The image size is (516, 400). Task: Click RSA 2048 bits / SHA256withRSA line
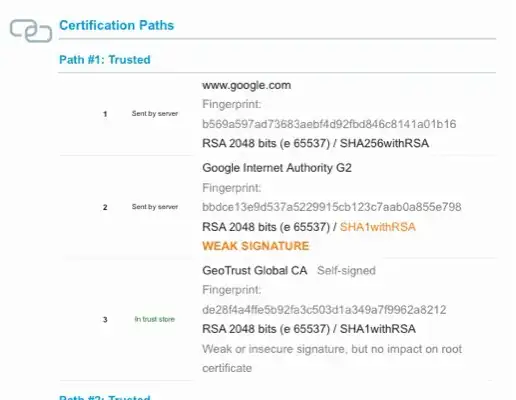[x=315, y=143]
